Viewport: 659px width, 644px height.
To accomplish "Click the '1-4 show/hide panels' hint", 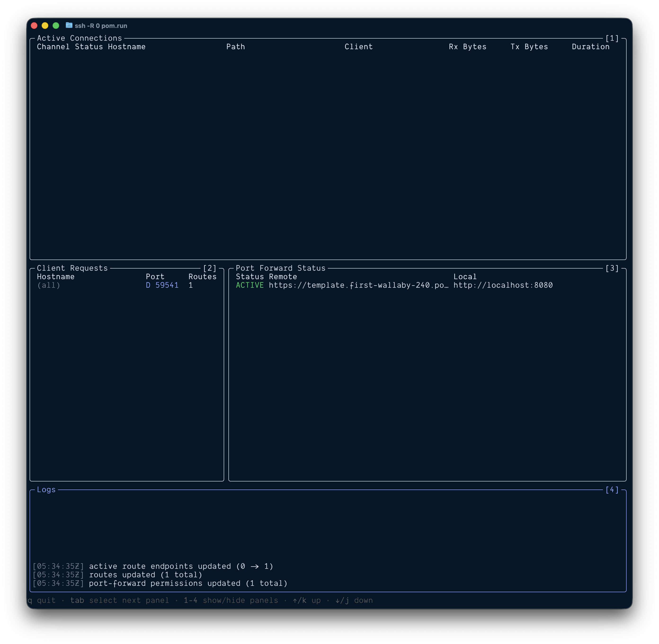I will pos(231,600).
